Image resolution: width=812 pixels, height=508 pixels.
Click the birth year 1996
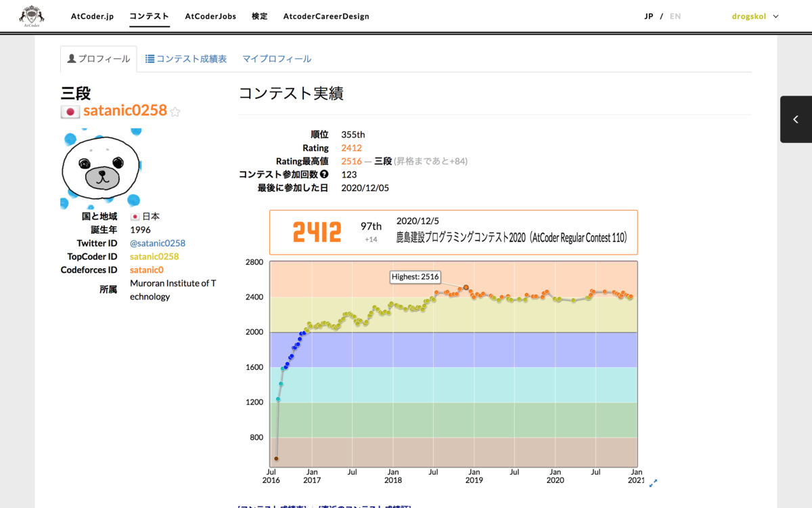point(140,230)
